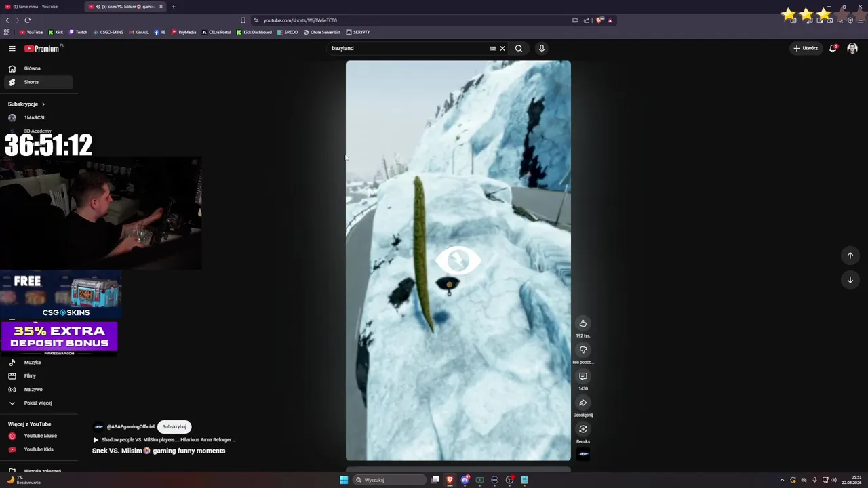This screenshot has width=868, height=488.
Task: Open the on-screen keyboard in search box
Action: (493, 49)
